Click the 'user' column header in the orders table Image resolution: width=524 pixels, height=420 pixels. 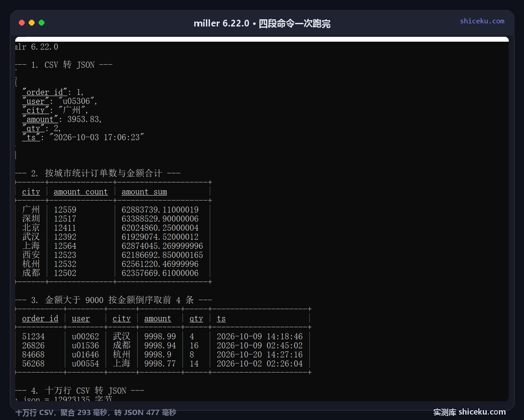pos(81,319)
